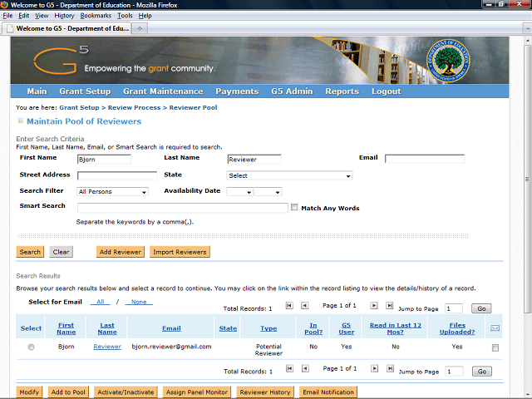Image resolution: width=532 pixels, height=399 pixels.
Task: Click the Department of Education seal
Action: pyautogui.click(x=448, y=61)
